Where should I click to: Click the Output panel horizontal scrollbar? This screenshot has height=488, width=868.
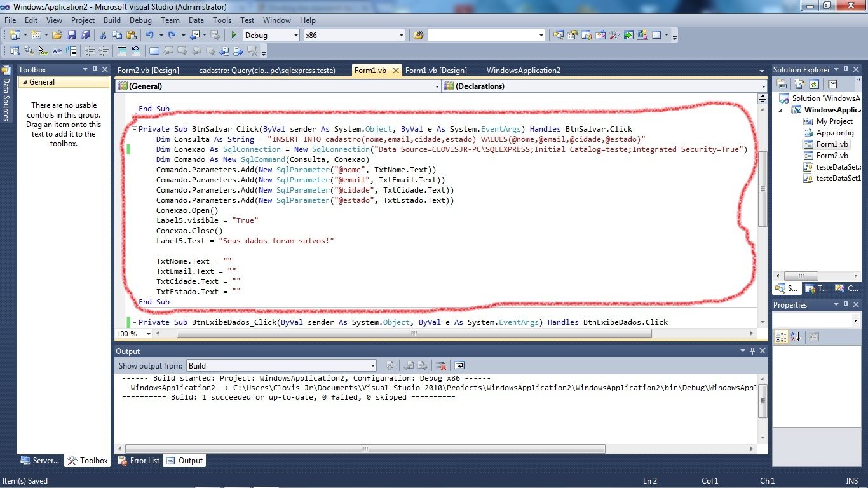(x=365, y=449)
